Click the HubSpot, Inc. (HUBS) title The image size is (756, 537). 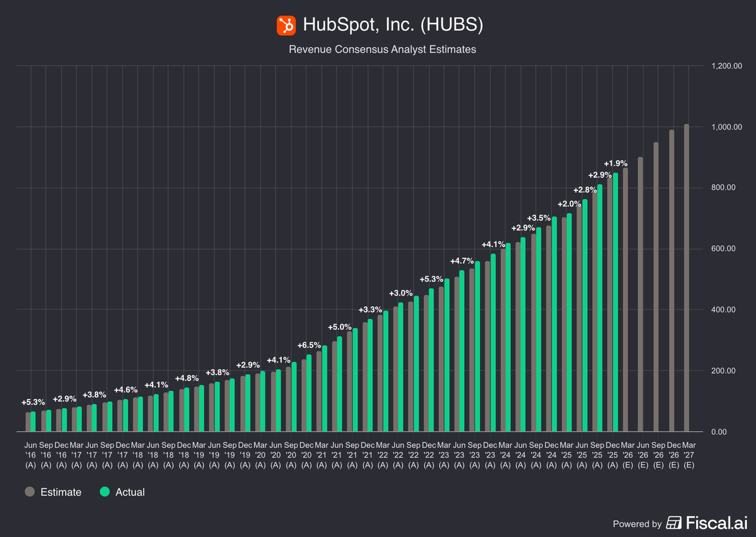click(x=393, y=25)
